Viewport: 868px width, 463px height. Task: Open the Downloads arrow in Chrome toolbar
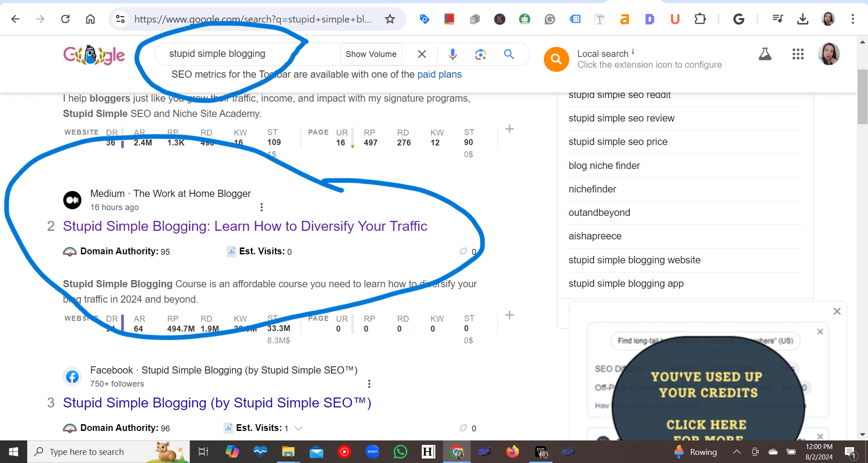coord(803,19)
